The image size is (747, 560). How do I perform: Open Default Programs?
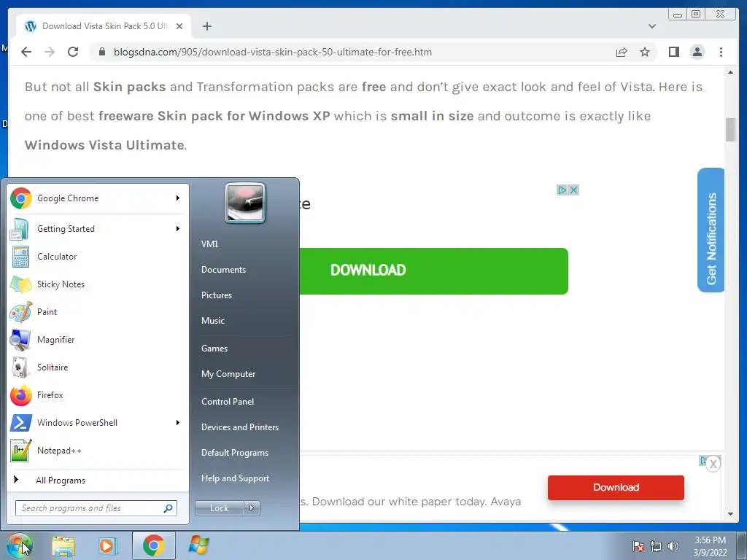(235, 453)
